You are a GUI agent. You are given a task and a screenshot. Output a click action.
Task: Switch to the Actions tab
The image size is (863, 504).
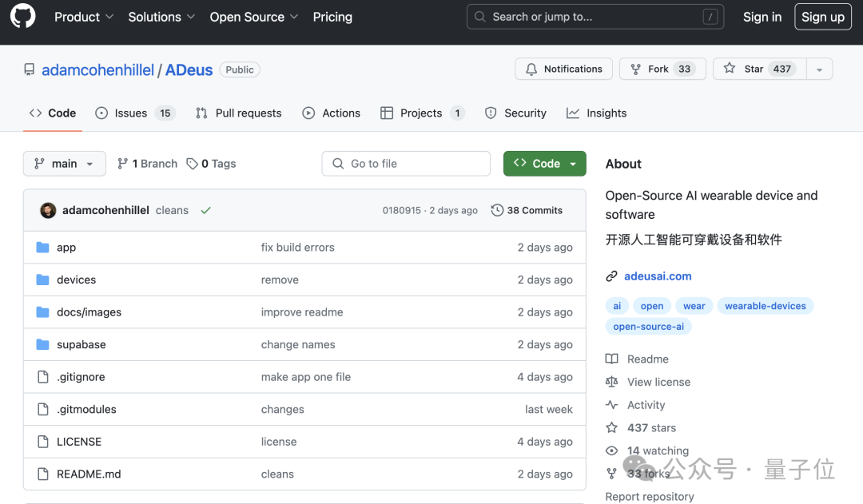tap(331, 113)
